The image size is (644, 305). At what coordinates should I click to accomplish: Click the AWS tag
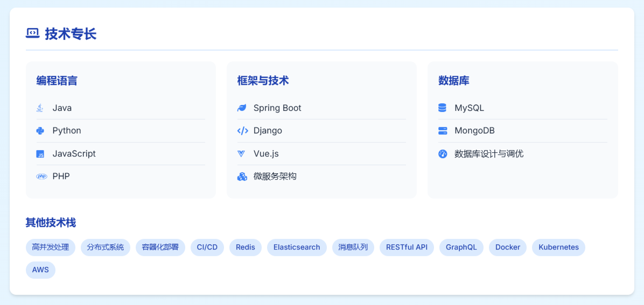(x=40, y=270)
